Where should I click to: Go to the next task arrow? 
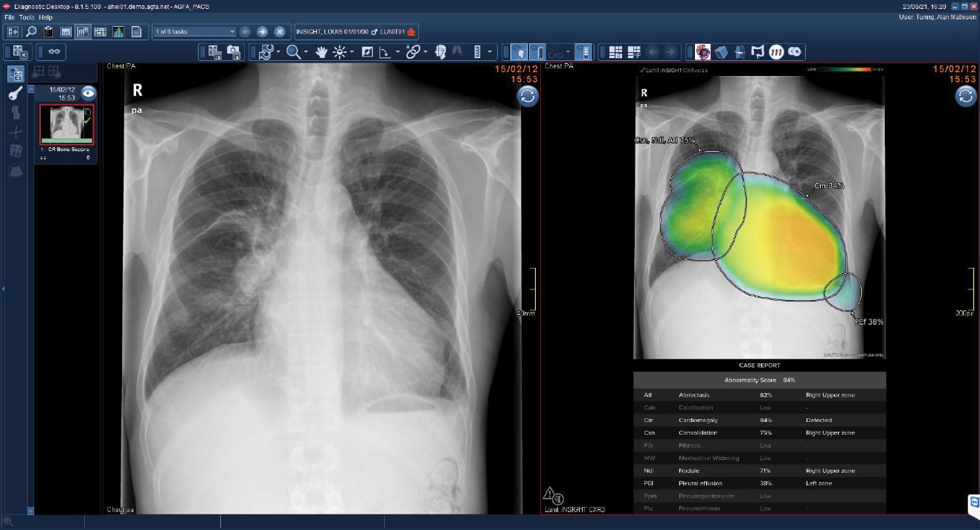tap(262, 32)
